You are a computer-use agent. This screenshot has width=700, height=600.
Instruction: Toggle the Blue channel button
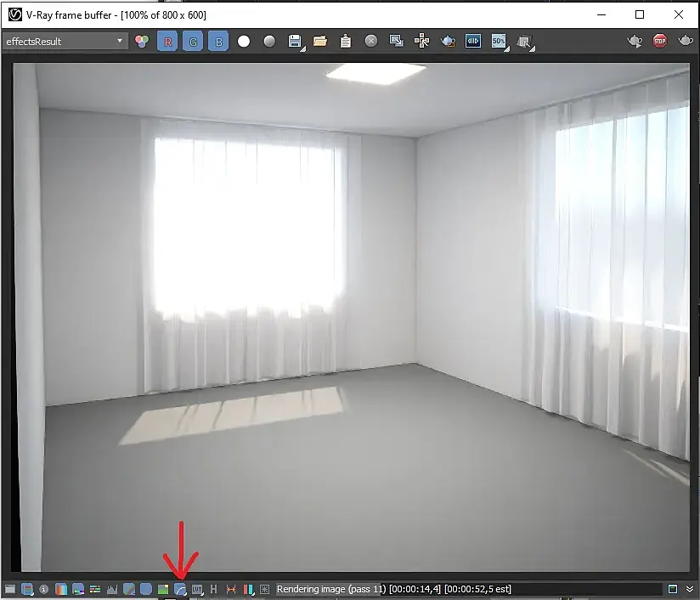(x=218, y=42)
